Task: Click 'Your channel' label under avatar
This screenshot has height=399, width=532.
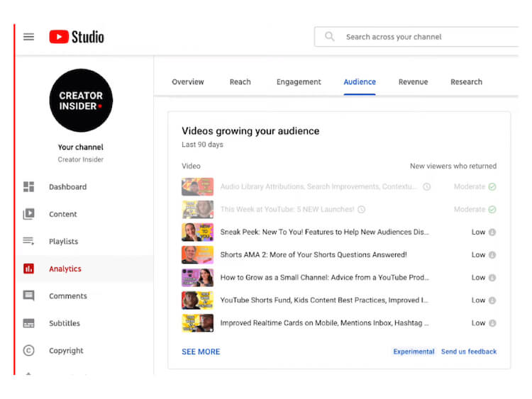Action: 80,147
